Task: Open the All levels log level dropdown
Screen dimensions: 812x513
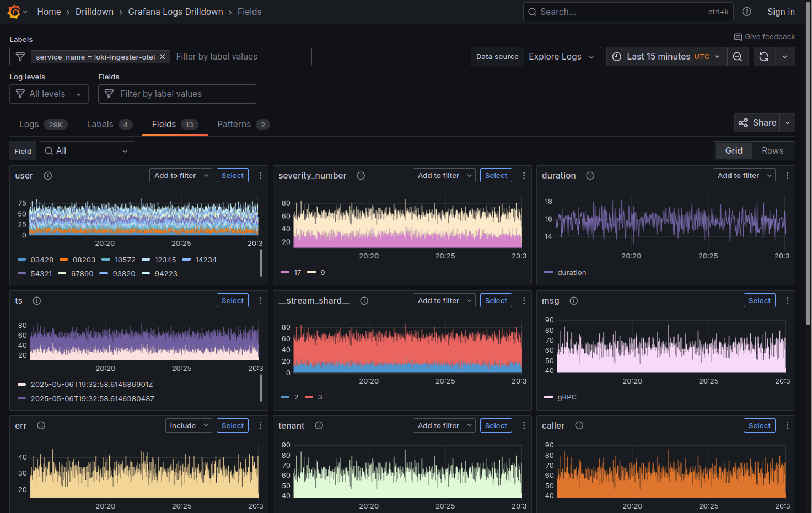Action: point(49,94)
